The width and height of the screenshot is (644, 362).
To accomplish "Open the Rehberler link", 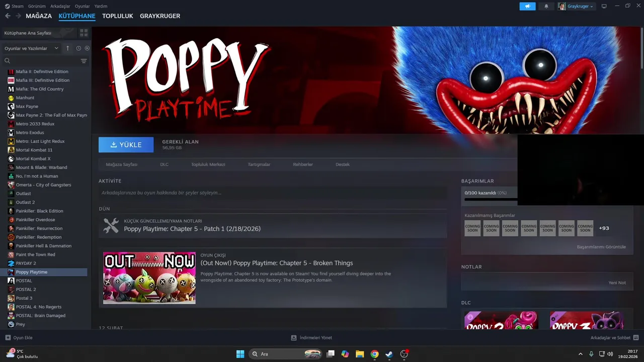I will 303,164.
